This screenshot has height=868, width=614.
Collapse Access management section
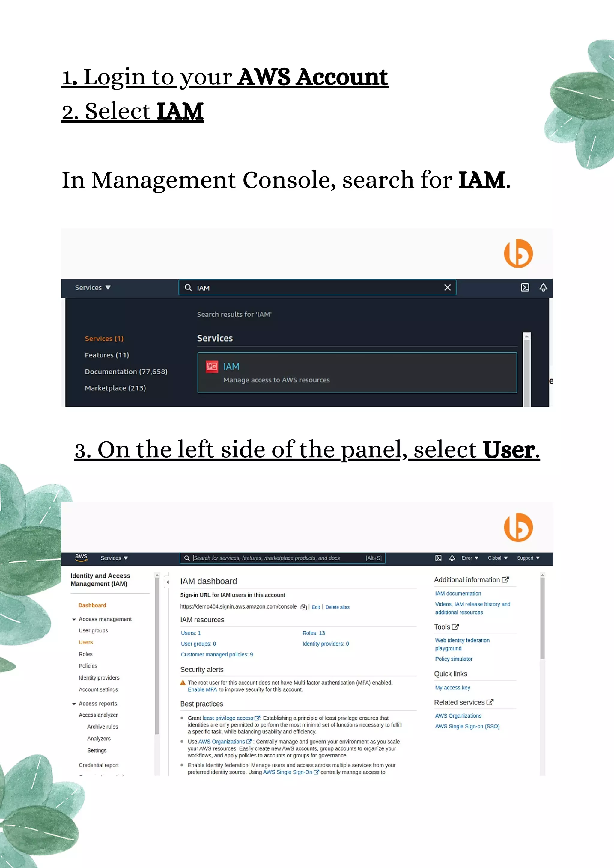click(x=74, y=619)
